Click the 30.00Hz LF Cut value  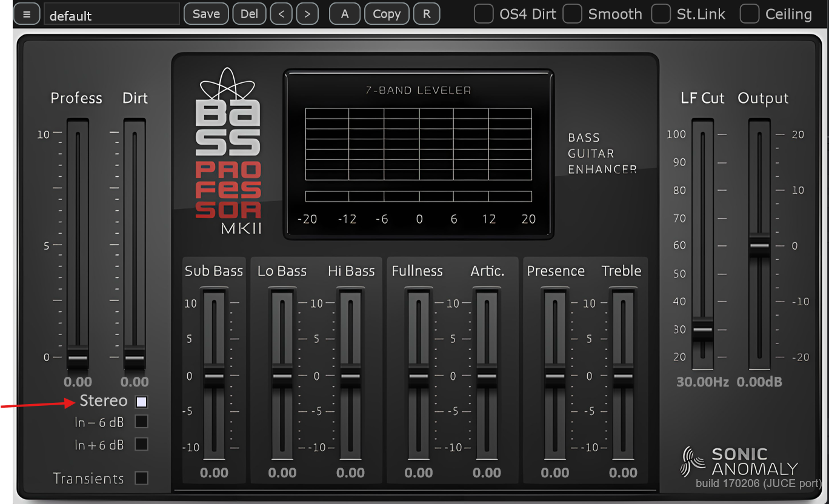[703, 382]
